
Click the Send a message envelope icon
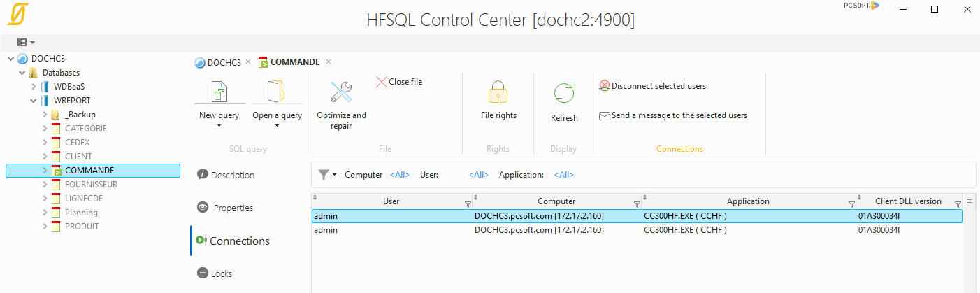(x=605, y=116)
